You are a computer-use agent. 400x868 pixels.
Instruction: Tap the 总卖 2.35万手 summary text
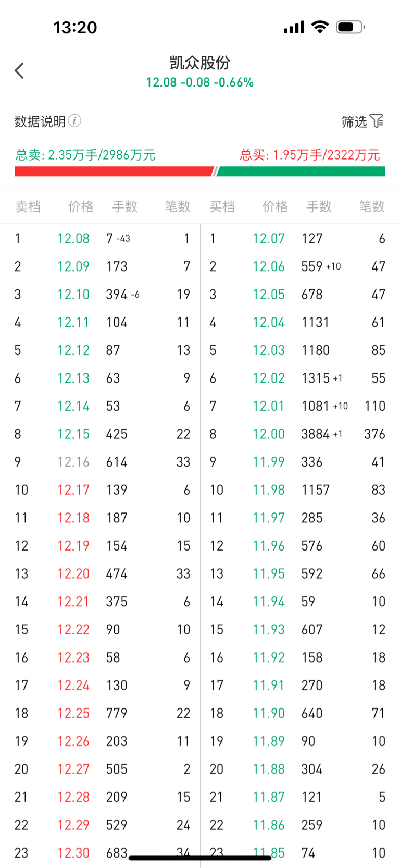click(85, 155)
